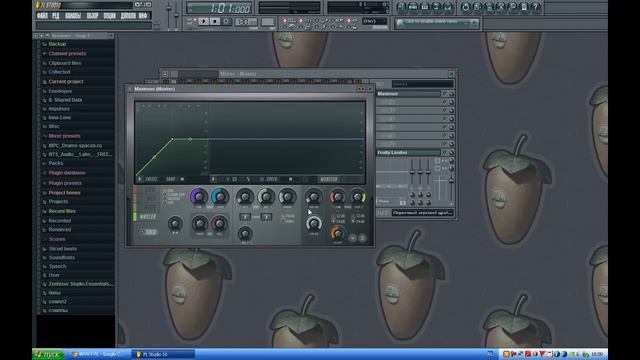Viewport: 640px width, 360px height.
Task: Click the online news panel
Action: coord(437,23)
